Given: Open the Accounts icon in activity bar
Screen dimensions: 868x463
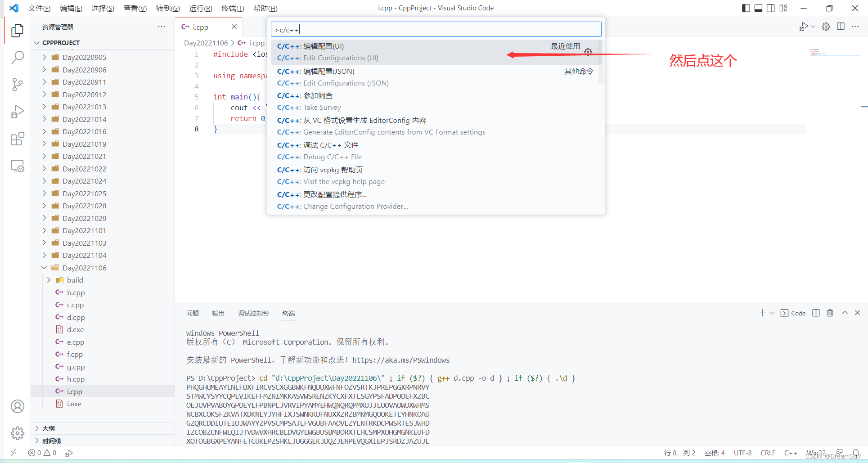Looking at the screenshot, I should pyautogui.click(x=17, y=406).
